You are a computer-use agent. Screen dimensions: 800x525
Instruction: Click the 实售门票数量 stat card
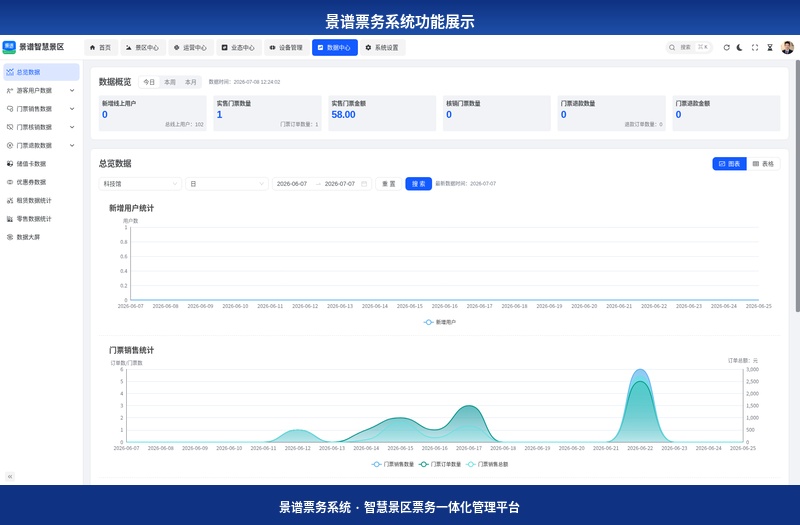point(267,113)
